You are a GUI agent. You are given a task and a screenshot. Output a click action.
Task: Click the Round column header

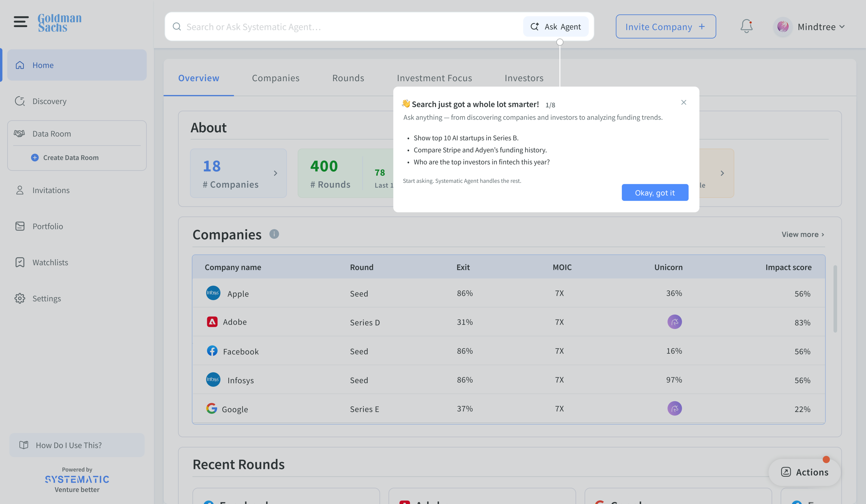[x=362, y=267]
